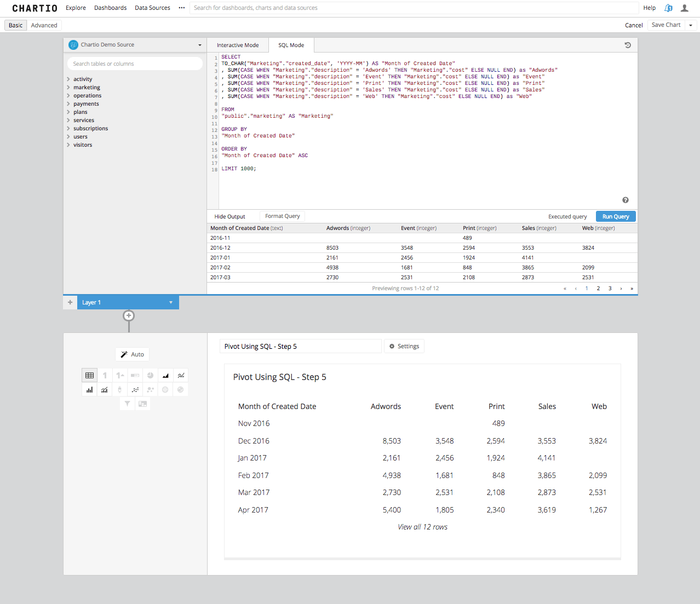The image size is (700, 604).
Task: Switch to Interactive Mode tab
Action: [x=238, y=45]
